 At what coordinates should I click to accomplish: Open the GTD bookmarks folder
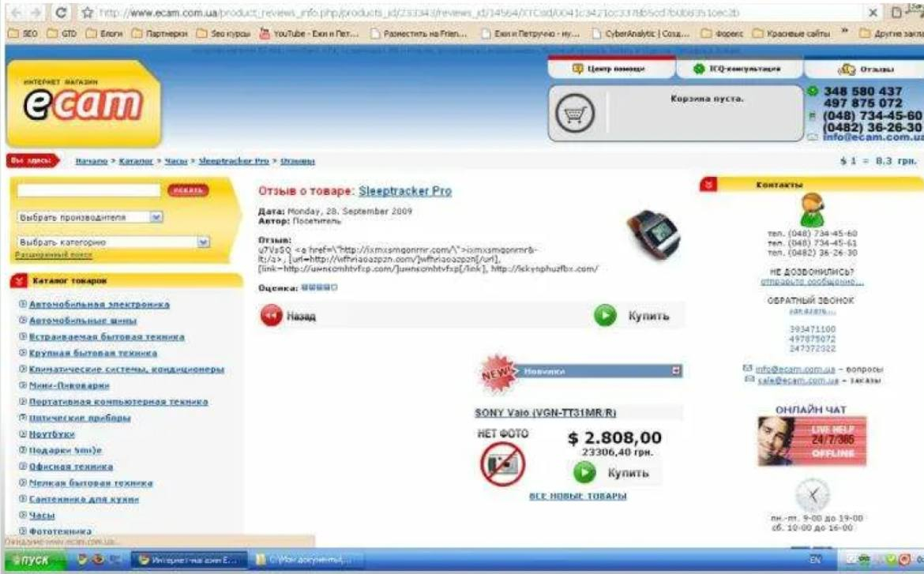click(x=62, y=34)
